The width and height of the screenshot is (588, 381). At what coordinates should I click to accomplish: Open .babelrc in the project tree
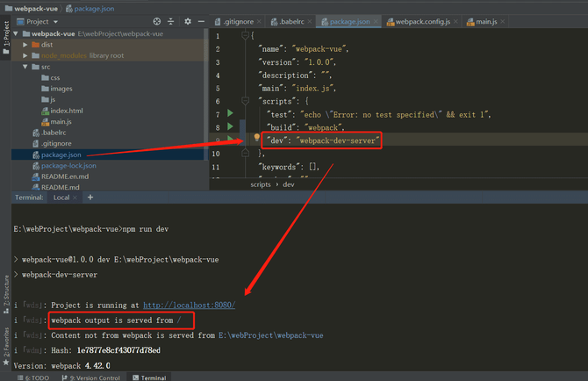[x=49, y=133]
